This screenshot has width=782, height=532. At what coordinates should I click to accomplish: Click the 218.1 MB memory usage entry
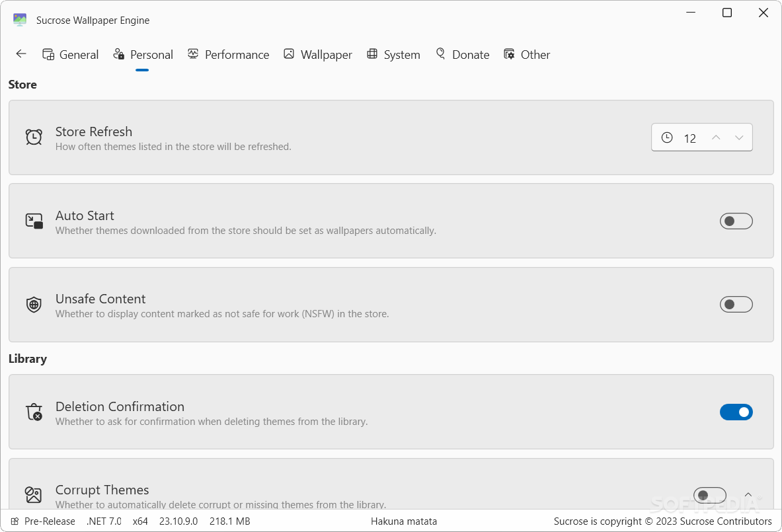click(230, 521)
